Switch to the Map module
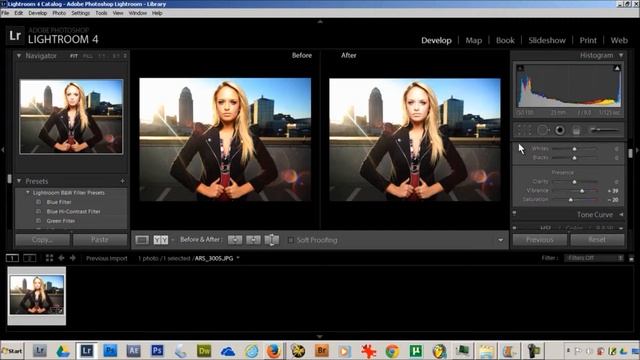Image resolution: width=640 pixels, height=360 pixels. coord(473,40)
